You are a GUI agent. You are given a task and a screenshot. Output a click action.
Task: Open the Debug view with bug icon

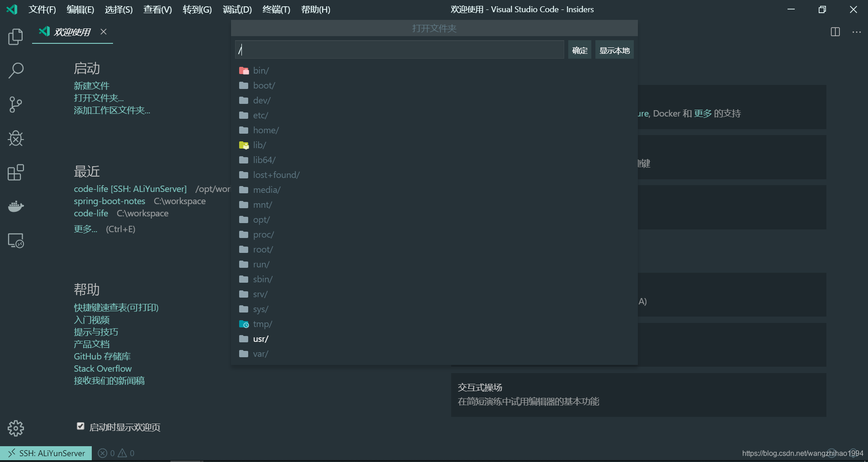point(16,138)
